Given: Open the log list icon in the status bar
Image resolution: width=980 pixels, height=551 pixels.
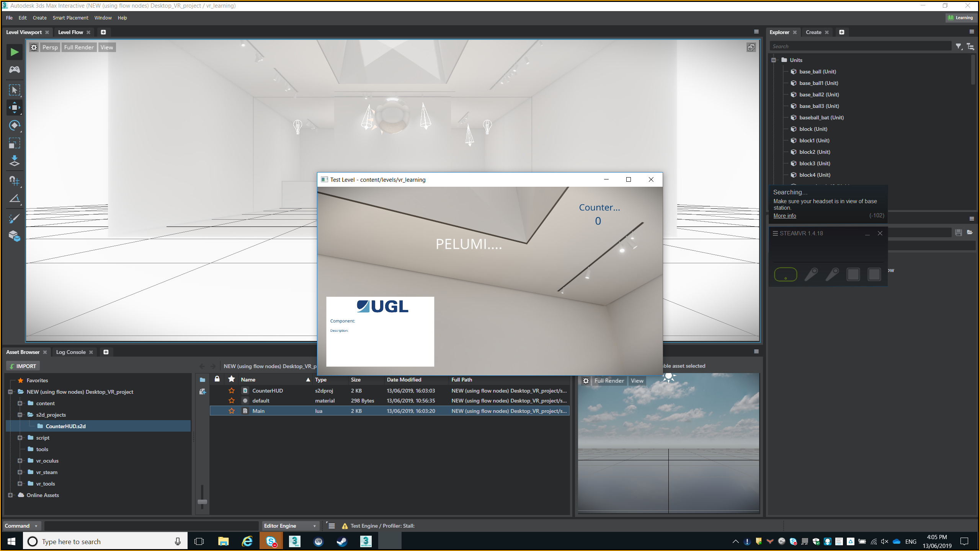Looking at the screenshot, I should click(x=332, y=526).
